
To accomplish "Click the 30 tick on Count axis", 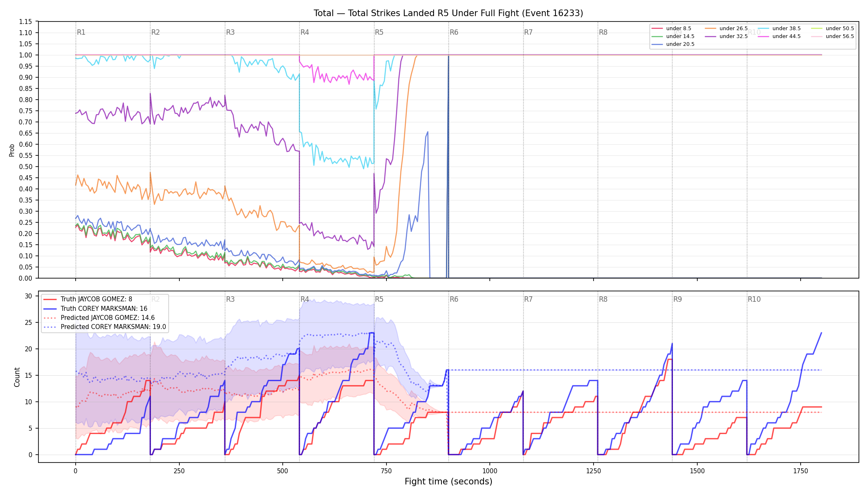I will coord(29,296).
